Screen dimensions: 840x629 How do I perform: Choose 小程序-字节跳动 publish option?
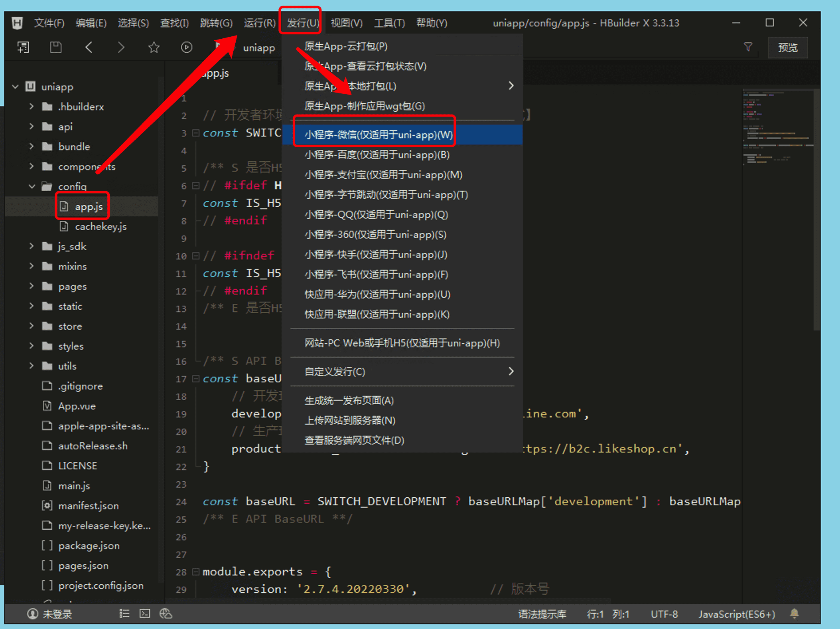point(402,194)
